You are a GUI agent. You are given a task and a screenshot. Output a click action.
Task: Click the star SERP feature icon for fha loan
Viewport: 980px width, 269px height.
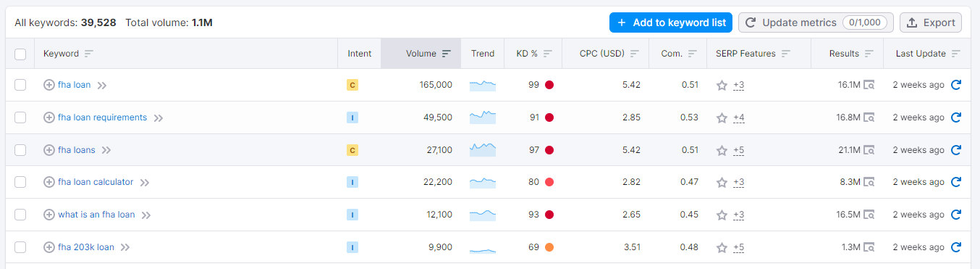(x=722, y=86)
